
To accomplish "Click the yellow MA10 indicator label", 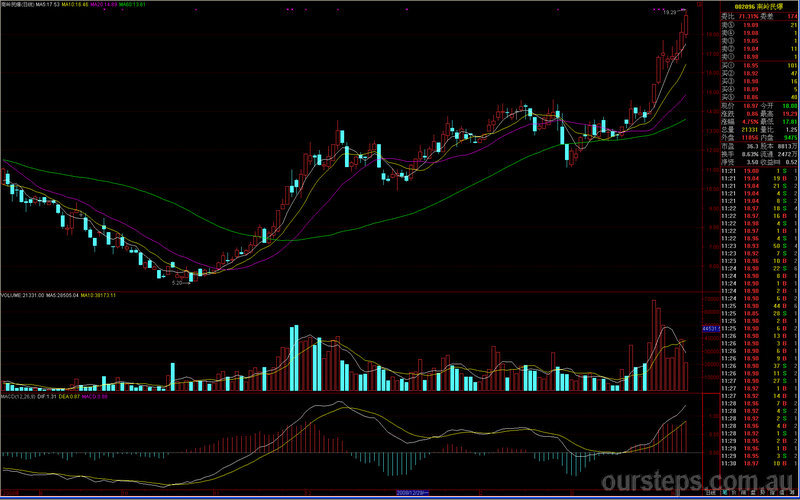I will (x=74, y=5).
